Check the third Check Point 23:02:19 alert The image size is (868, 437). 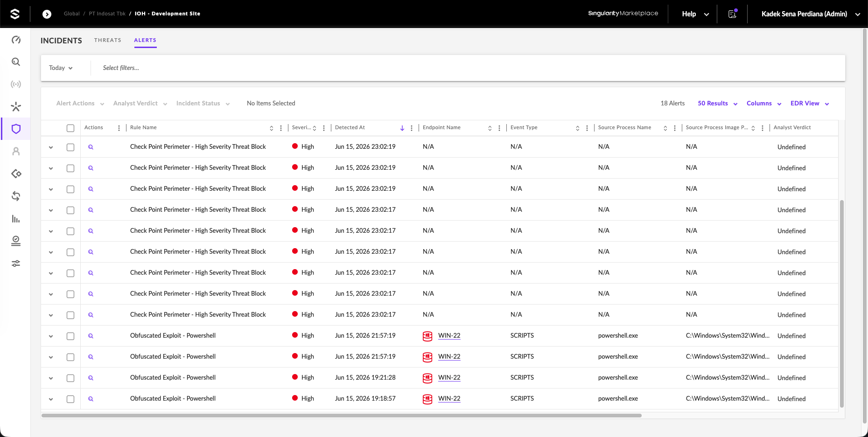pos(70,189)
